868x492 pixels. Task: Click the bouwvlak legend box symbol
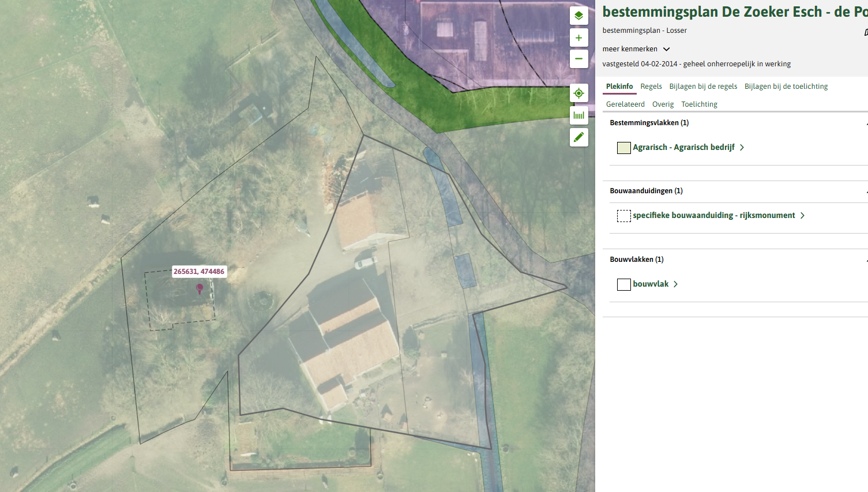pyautogui.click(x=623, y=284)
